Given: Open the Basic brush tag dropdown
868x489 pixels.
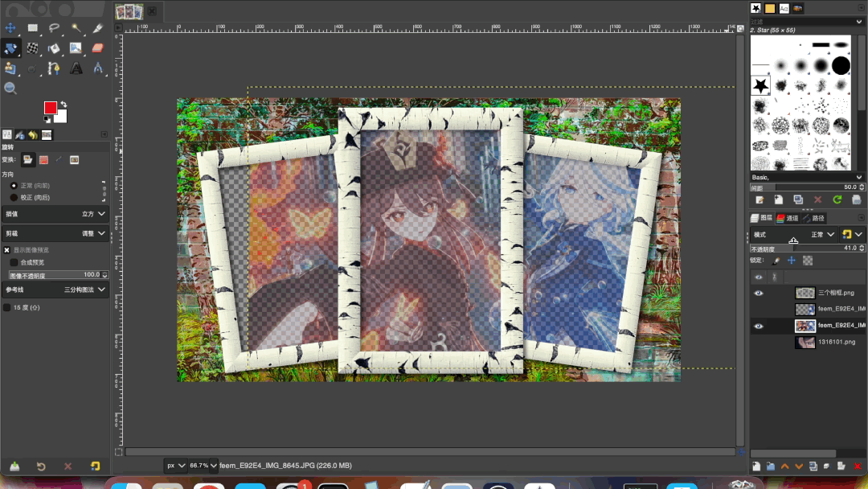Looking at the screenshot, I should point(807,177).
